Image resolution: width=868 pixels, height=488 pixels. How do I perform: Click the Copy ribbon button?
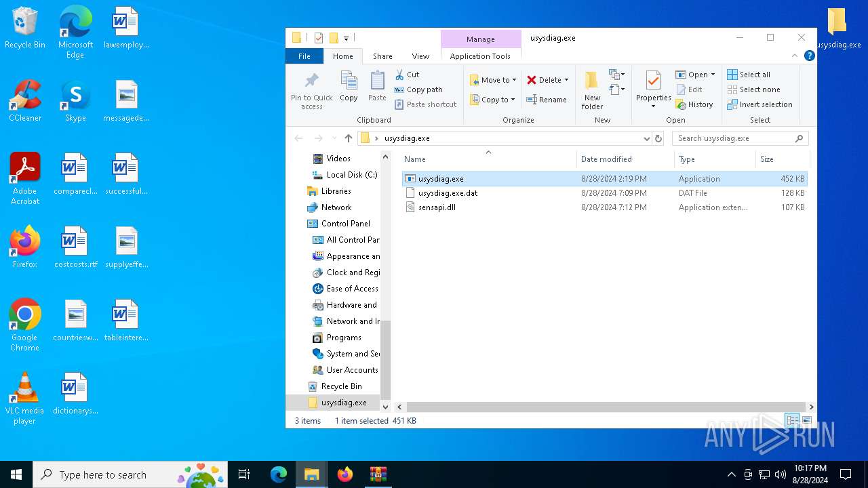tap(349, 86)
